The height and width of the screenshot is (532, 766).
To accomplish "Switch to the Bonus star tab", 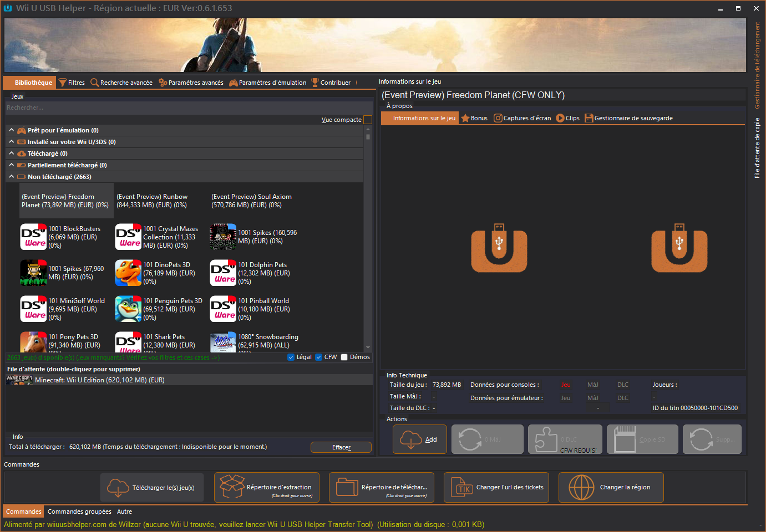I will 474,118.
